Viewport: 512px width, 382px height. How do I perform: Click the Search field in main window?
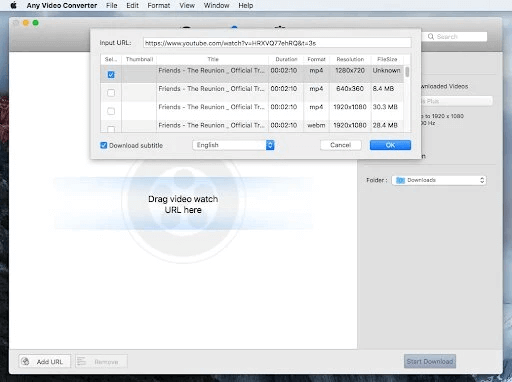point(455,37)
